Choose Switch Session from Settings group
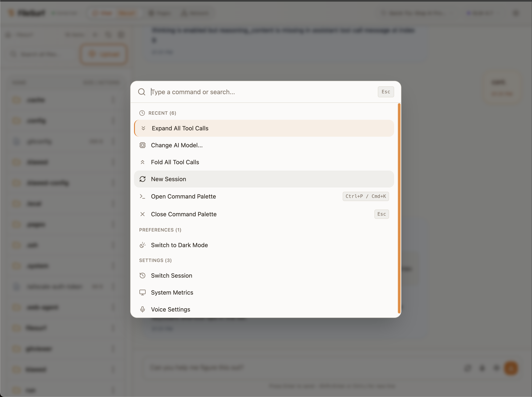 pyautogui.click(x=172, y=275)
